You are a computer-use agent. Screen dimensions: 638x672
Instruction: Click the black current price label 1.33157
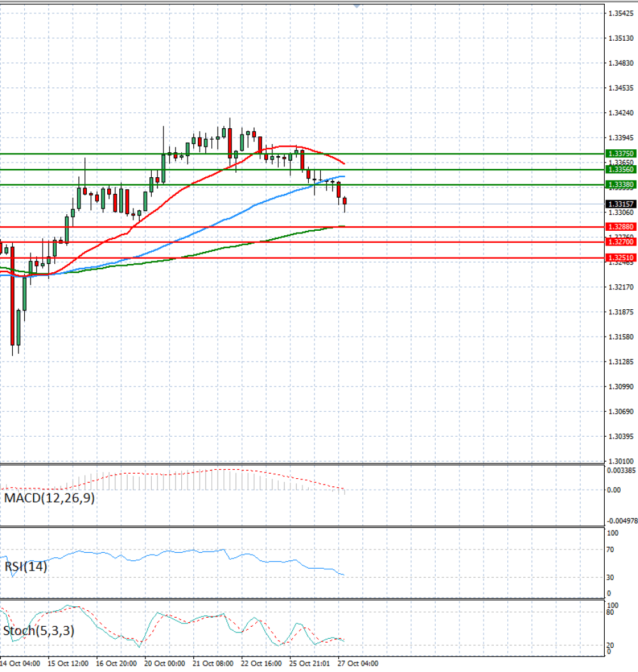pyautogui.click(x=621, y=204)
